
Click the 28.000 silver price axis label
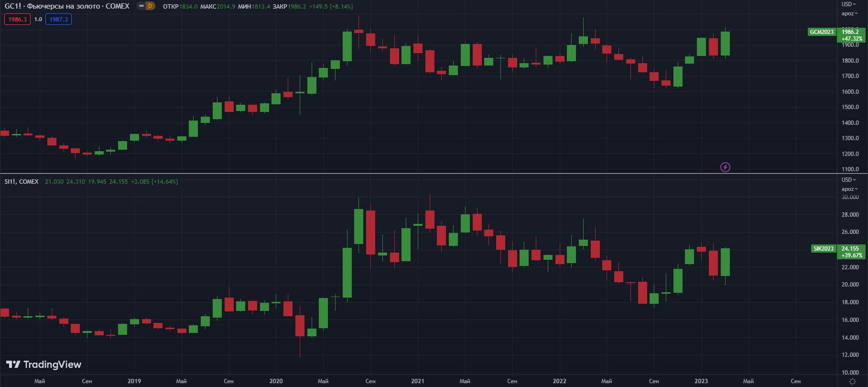coord(850,215)
